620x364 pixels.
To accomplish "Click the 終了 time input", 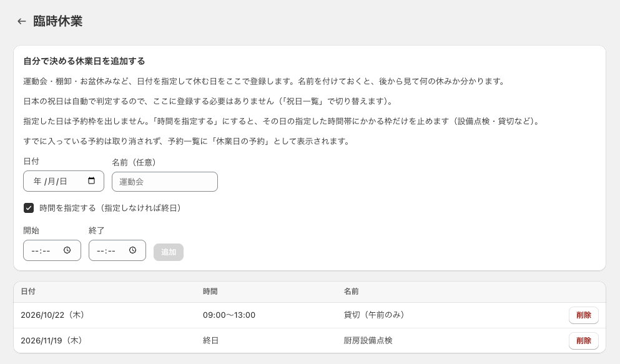I will pyautogui.click(x=117, y=250).
